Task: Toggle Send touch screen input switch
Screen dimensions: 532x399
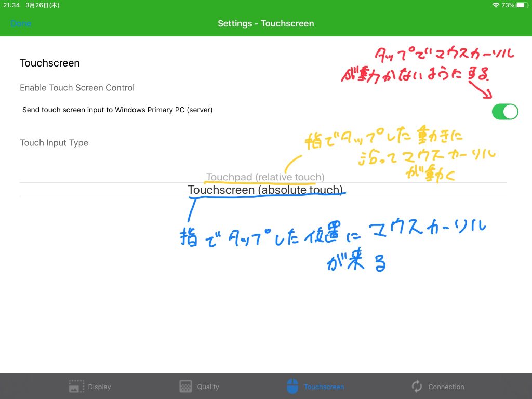Action: 505,112
